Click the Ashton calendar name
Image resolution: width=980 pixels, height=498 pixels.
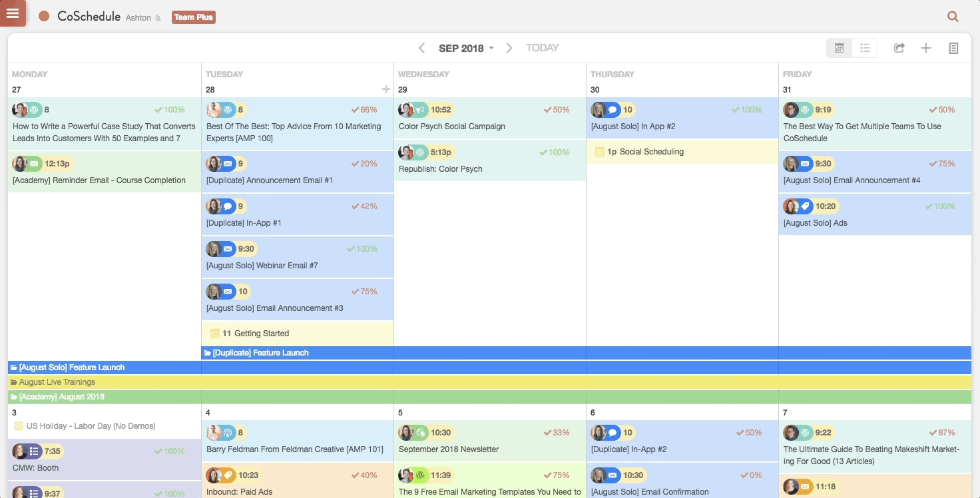pos(138,18)
